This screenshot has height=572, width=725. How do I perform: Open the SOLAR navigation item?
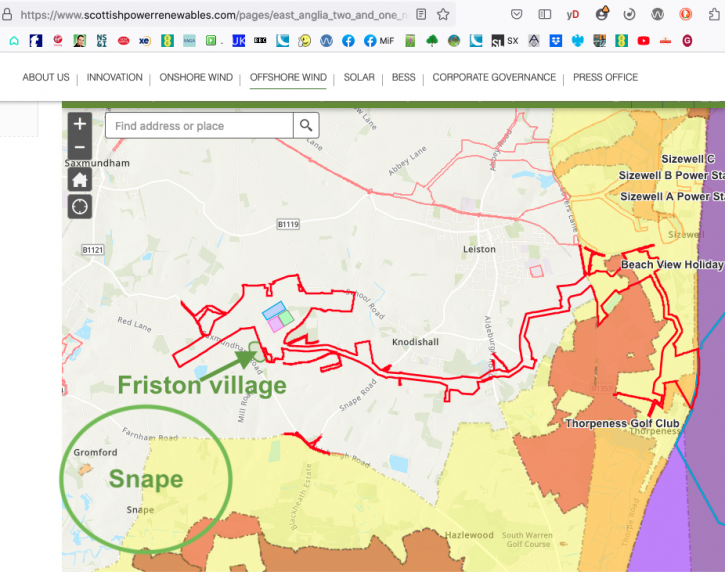coord(359,78)
